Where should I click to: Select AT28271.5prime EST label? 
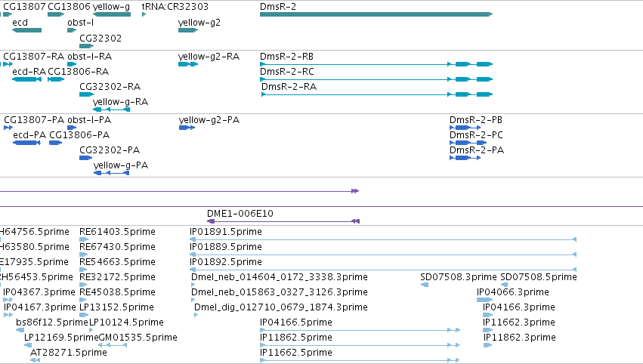69,353
